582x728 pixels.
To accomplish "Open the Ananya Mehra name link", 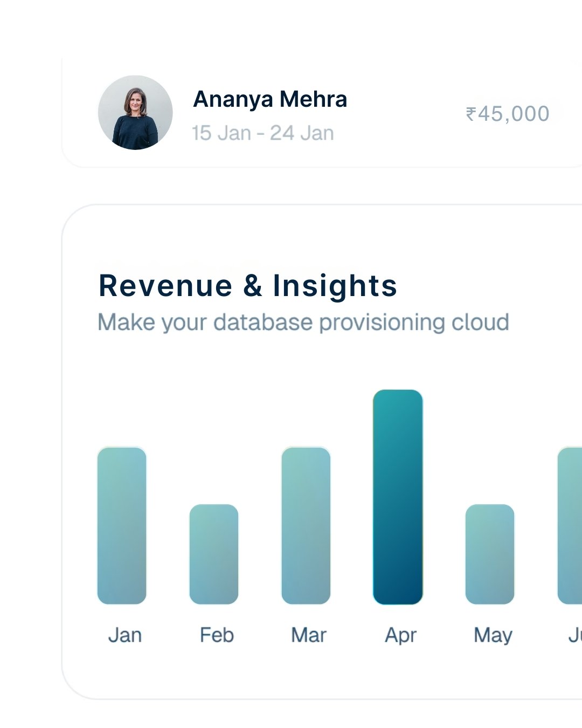I will tap(270, 99).
